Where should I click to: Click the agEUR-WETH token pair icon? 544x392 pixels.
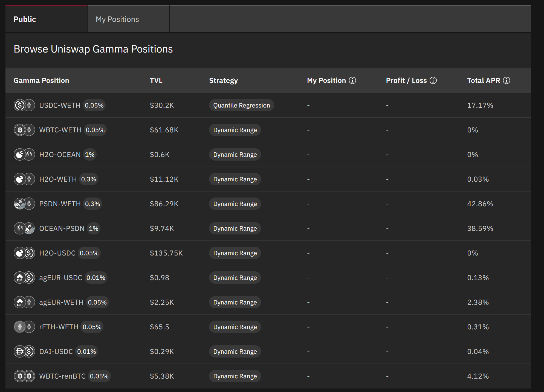(x=24, y=302)
